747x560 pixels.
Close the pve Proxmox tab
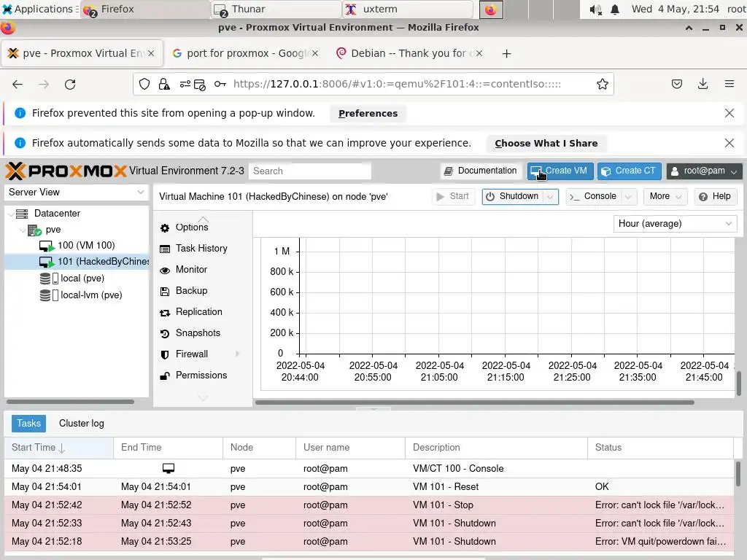151,53
